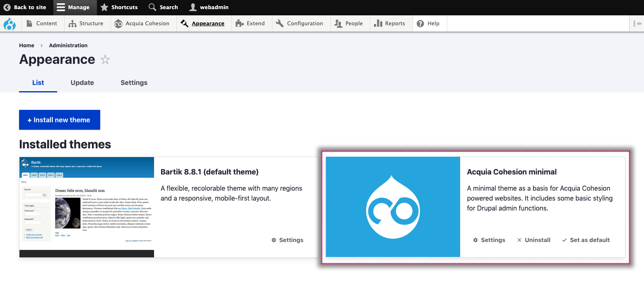
Task: Click the Appearance paintbrush icon
Action: pos(185,24)
